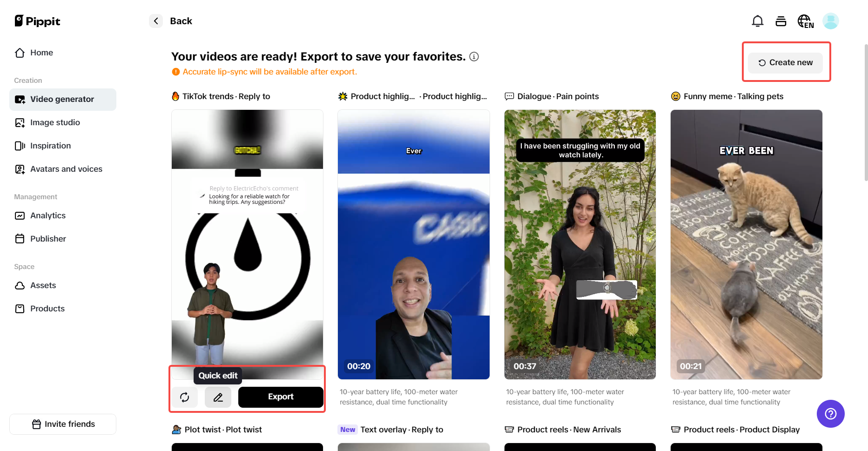Click the language globe EN icon
Screen dimensions: 868x451
(x=806, y=21)
